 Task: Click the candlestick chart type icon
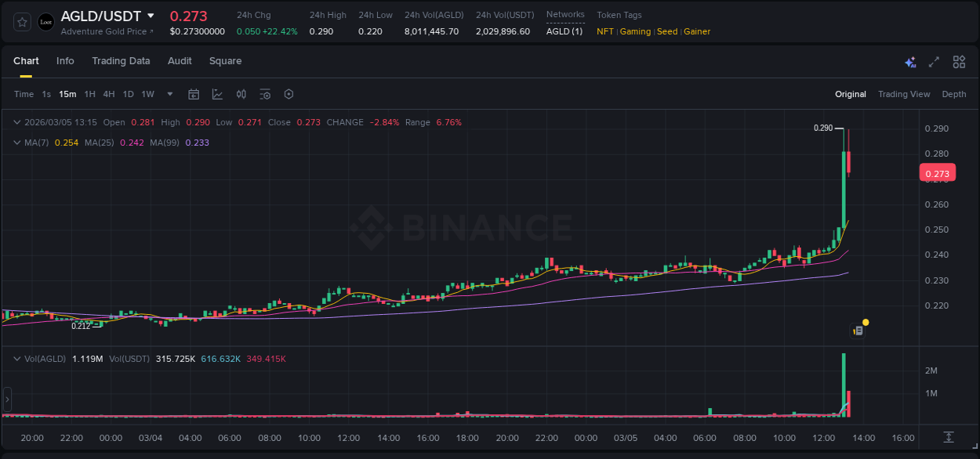click(x=241, y=94)
